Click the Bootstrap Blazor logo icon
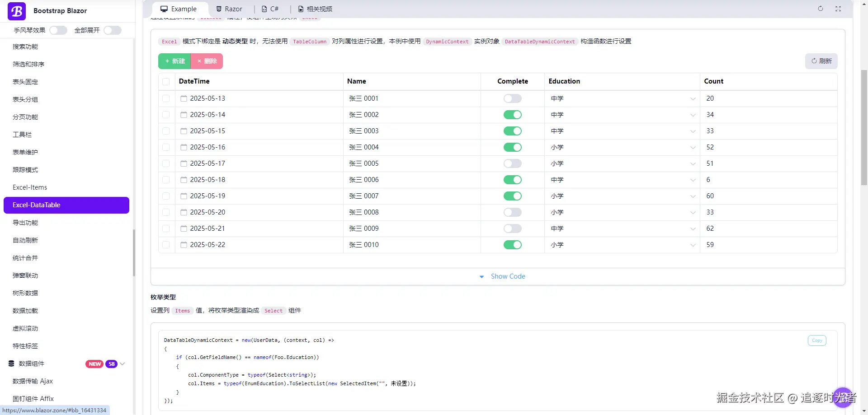This screenshot has width=868, height=415. tap(17, 11)
